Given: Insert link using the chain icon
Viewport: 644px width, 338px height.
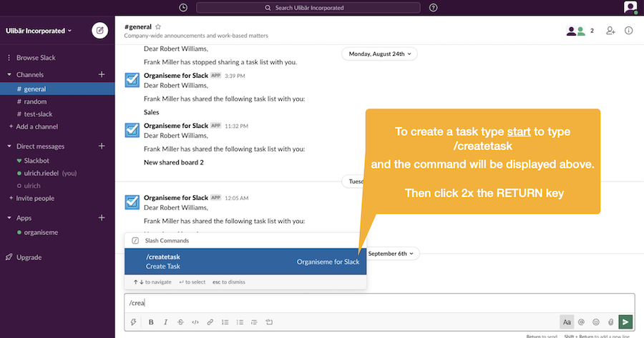Looking at the screenshot, I should [210, 322].
